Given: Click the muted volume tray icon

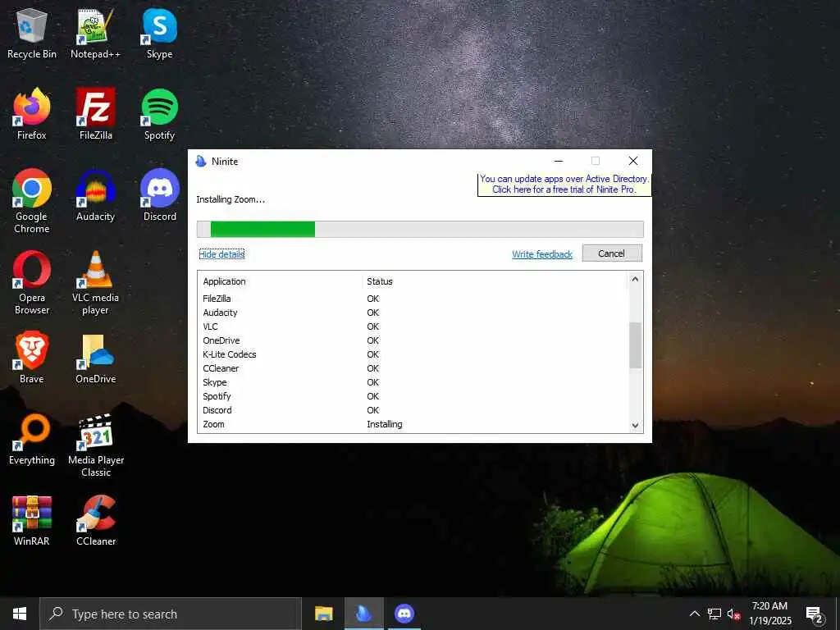Looking at the screenshot, I should [x=733, y=614].
